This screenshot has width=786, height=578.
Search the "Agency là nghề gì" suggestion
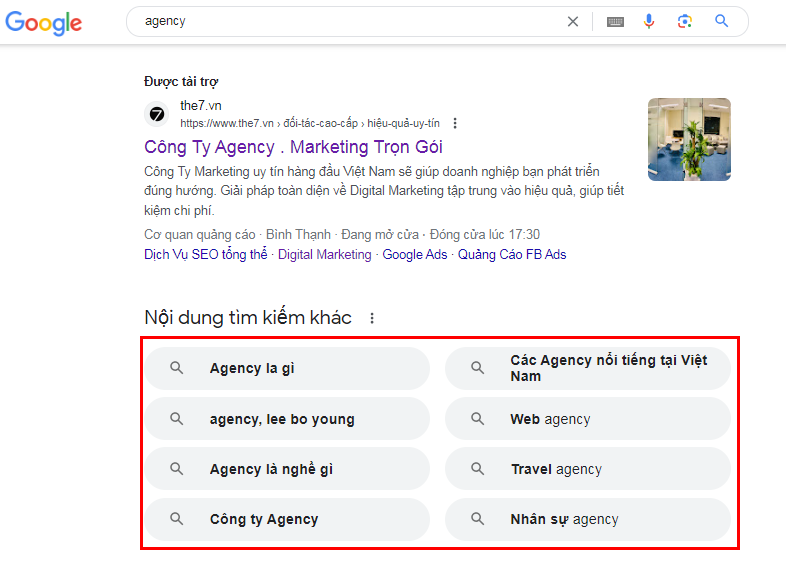coord(287,469)
